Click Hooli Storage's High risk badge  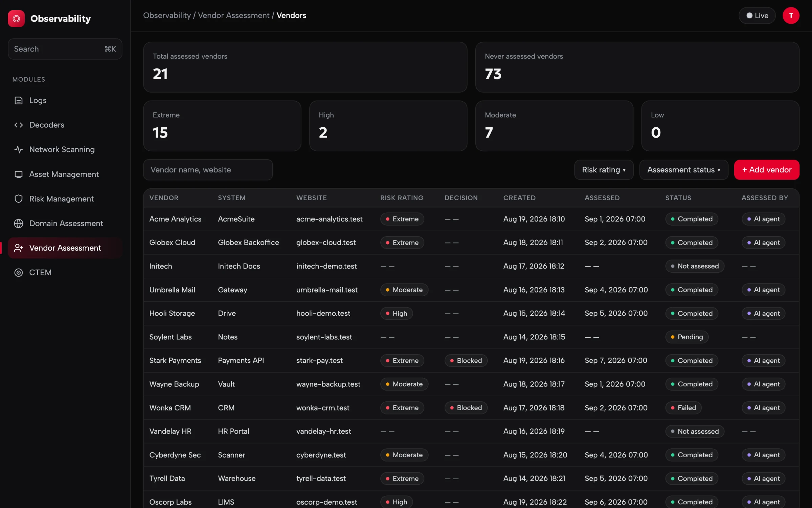click(396, 314)
